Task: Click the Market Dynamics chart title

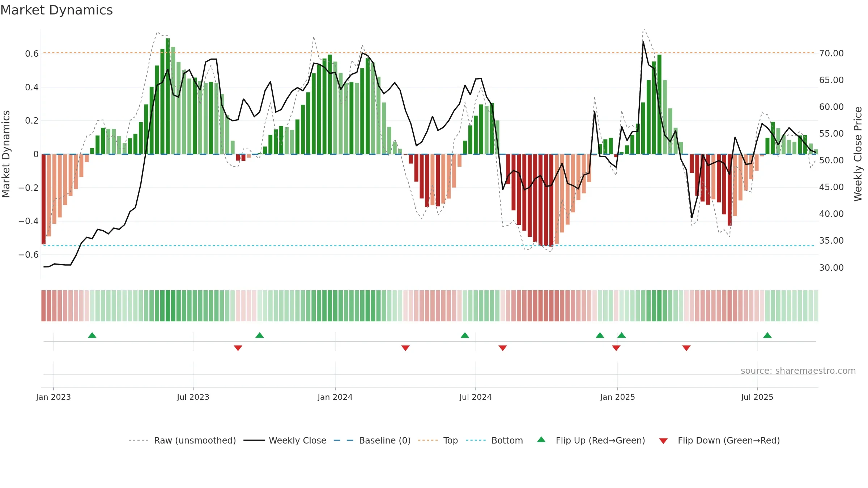Action: pyautogui.click(x=57, y=10)
